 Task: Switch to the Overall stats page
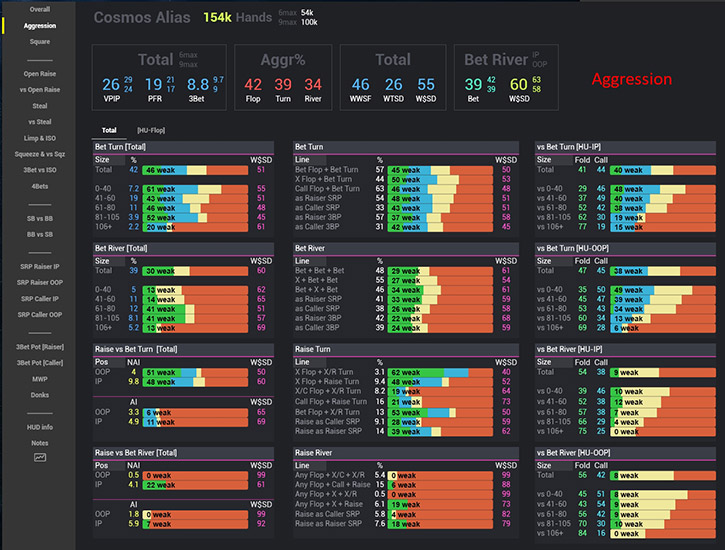coord(39,9)
